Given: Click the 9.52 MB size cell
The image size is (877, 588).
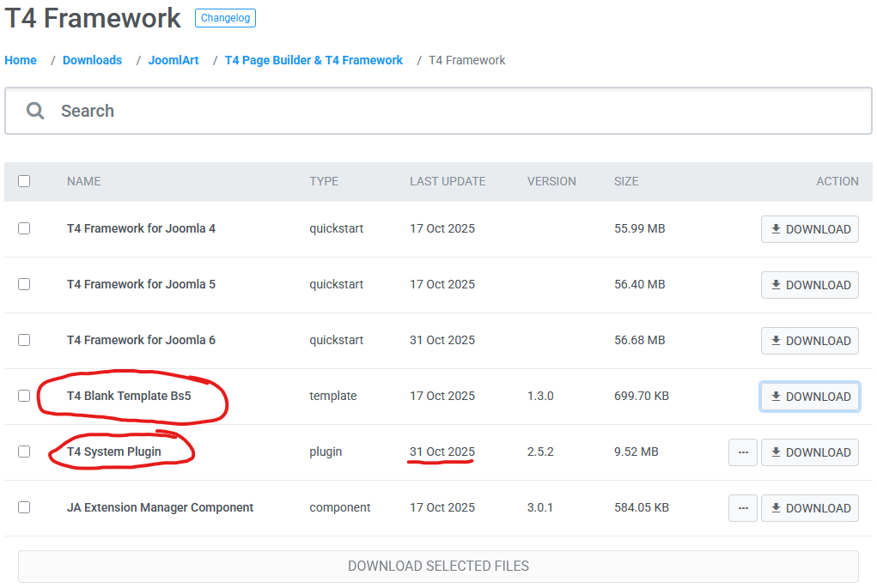Looking at the screenshot, I should point(636,452).
